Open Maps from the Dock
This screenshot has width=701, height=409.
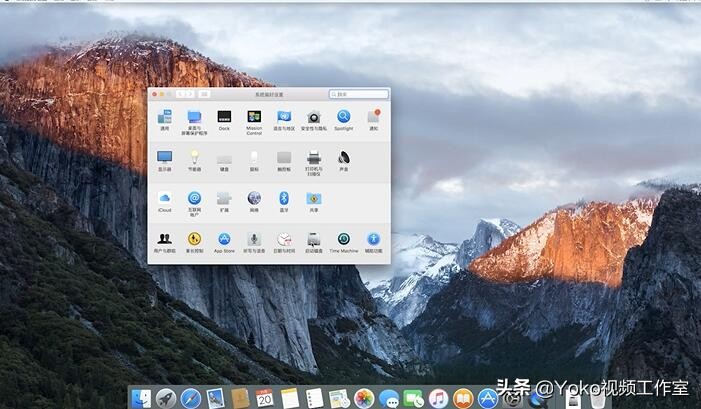pos(339,398)
